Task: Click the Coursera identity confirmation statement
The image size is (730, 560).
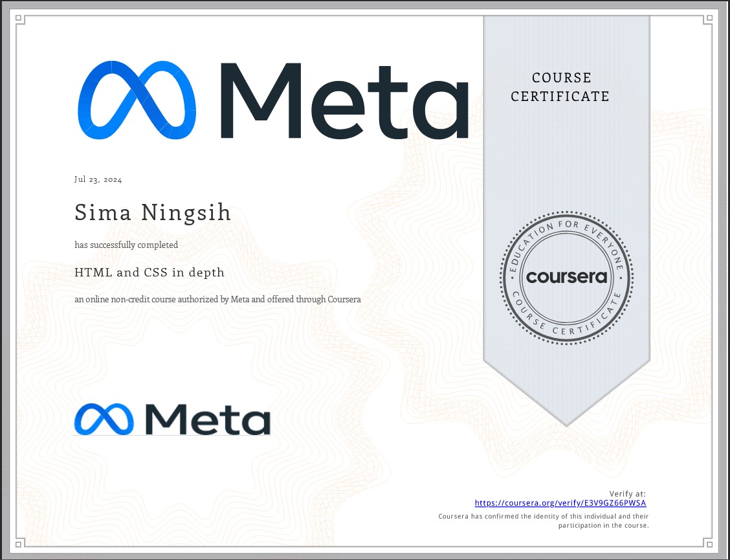Action: coord(544,521)
